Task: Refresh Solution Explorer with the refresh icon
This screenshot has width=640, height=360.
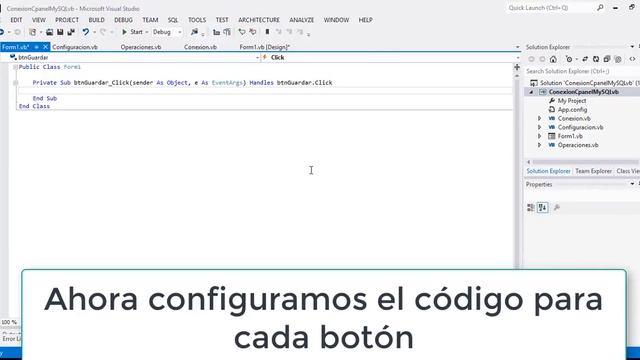Action: tap(596, 60)
